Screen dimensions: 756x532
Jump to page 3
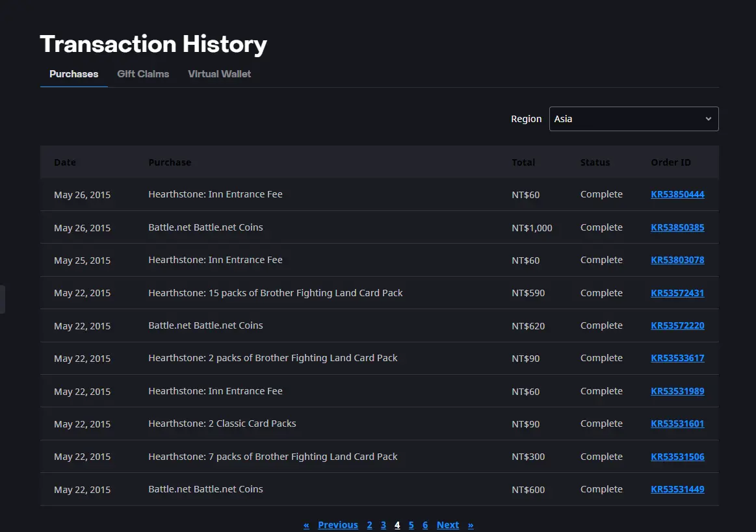click(x=384, y=525)
